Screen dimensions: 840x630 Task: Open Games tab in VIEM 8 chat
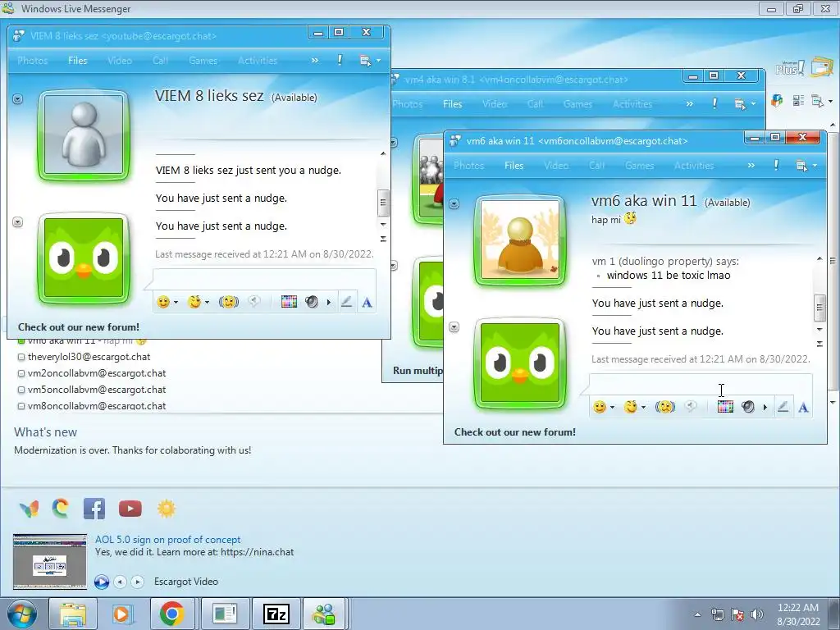click(203, 61)
